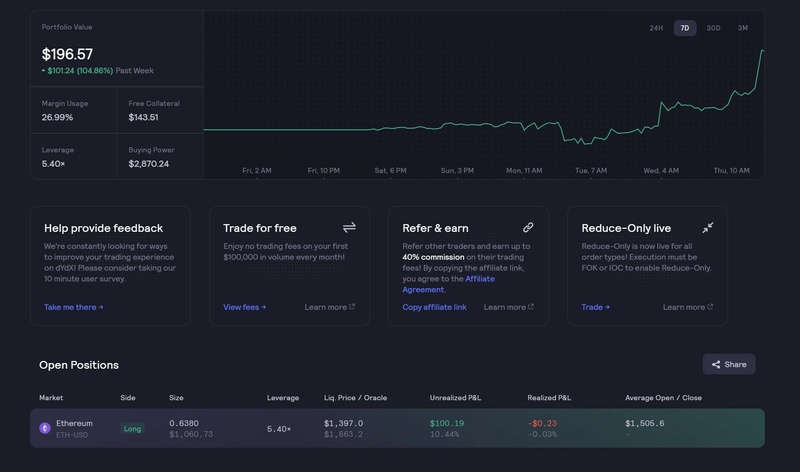Click the Side column header
This screenshot has height=472, width=800.
[x=128, y=398]
